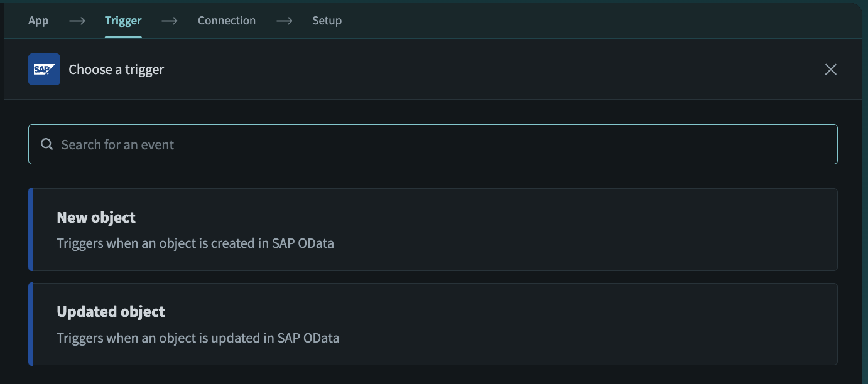
Task: Open the Setup step
Action: point(327,21)
